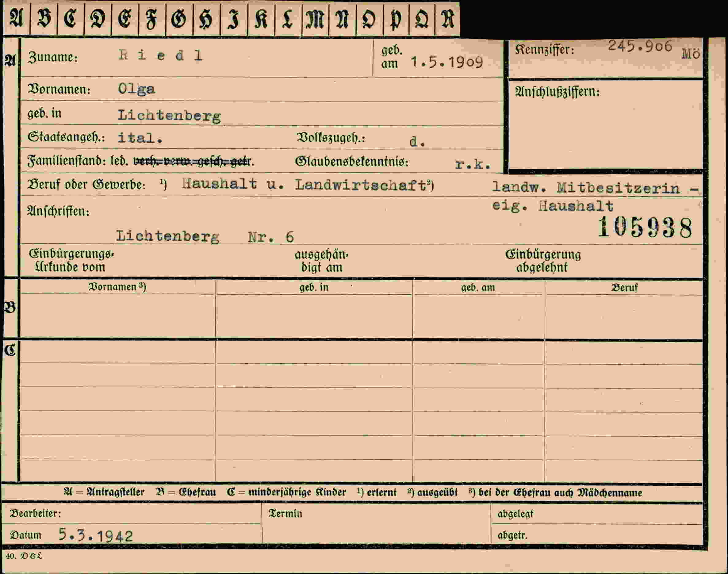
Task: Select index tab letter C
Action: [71, 18]
